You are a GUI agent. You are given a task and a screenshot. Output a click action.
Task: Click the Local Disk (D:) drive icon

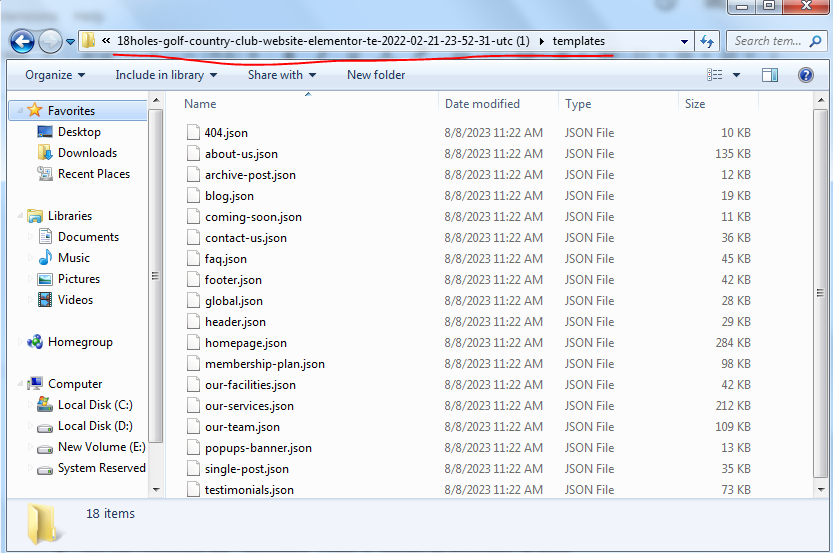(45, 427)
